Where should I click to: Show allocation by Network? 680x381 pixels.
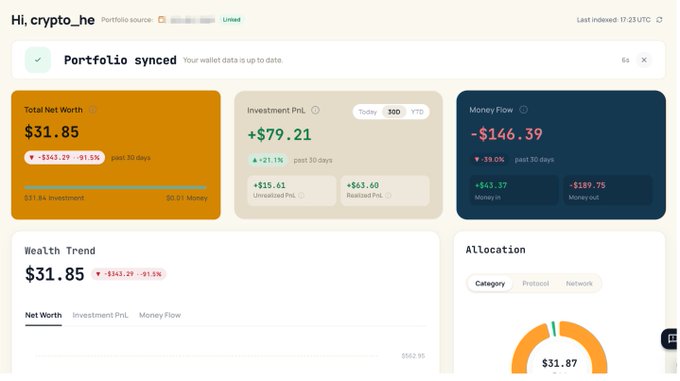point(579,283)
